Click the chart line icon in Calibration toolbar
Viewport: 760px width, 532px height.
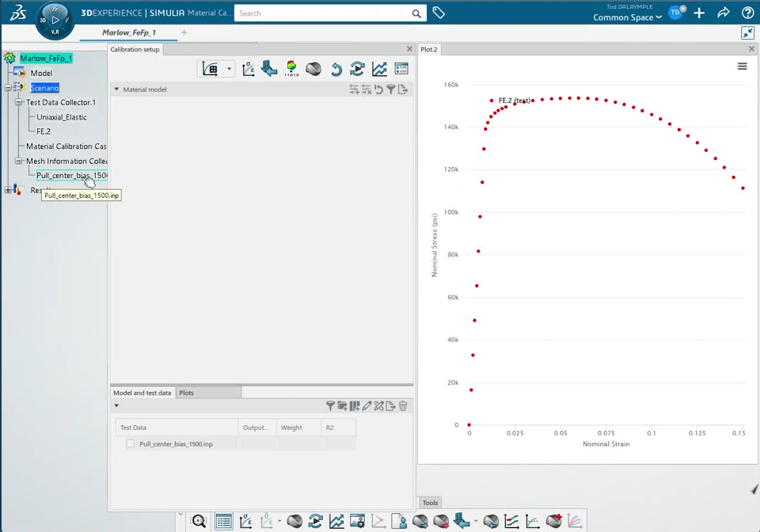(x=379, y=69)
